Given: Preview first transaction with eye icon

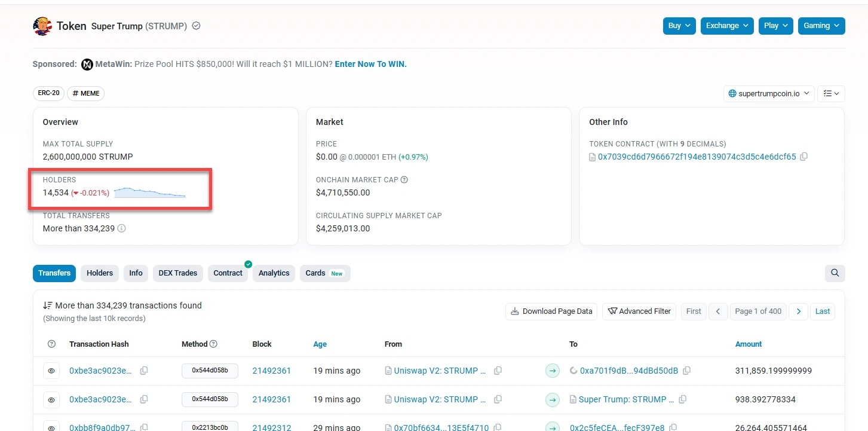Looking at the screenshot, I should pos(51,371).
